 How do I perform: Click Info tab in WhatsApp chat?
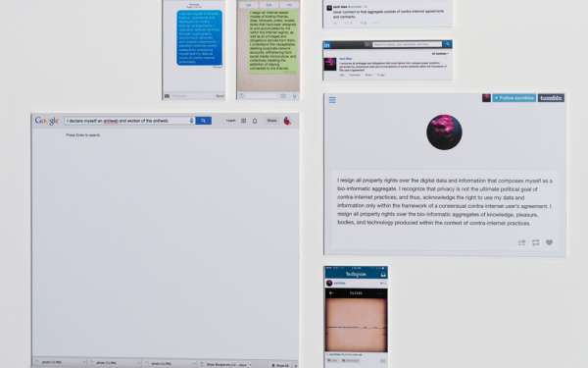289,5
